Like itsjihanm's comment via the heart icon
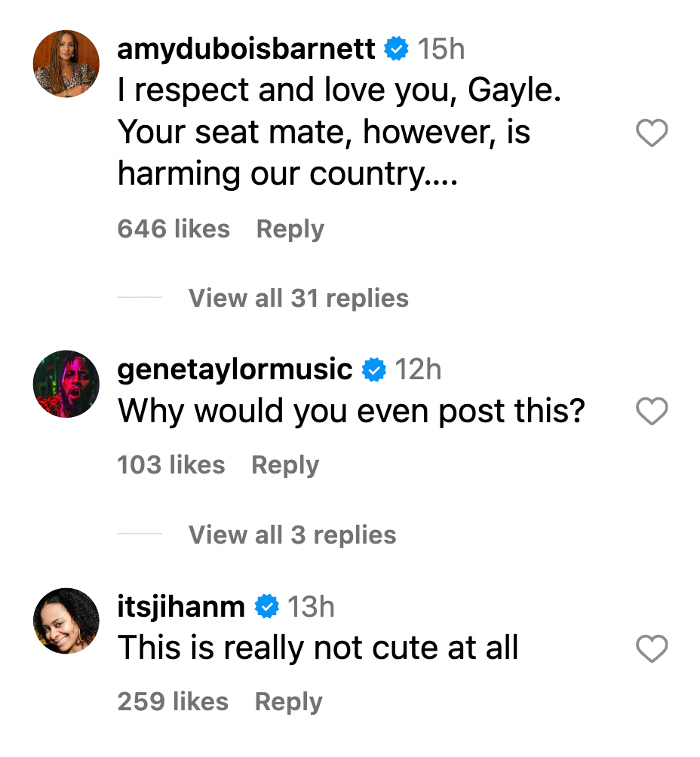 pyautogui.click(x=651, y=648)
